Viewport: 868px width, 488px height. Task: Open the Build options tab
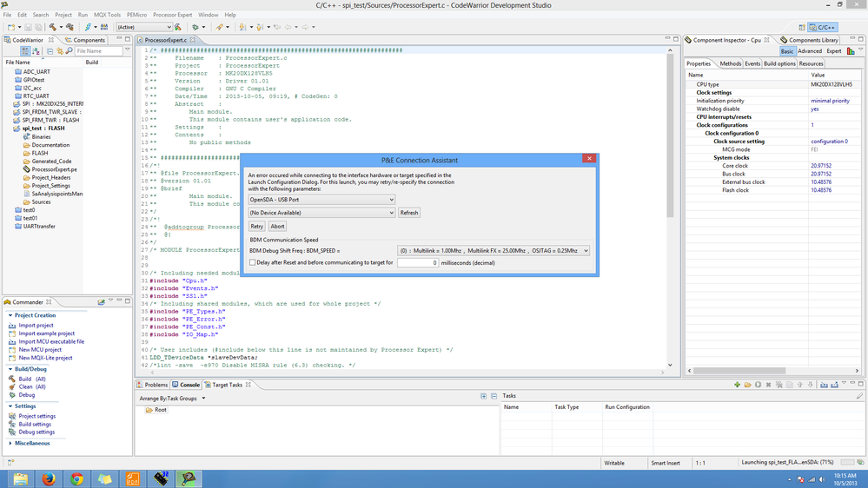point(779,63)
